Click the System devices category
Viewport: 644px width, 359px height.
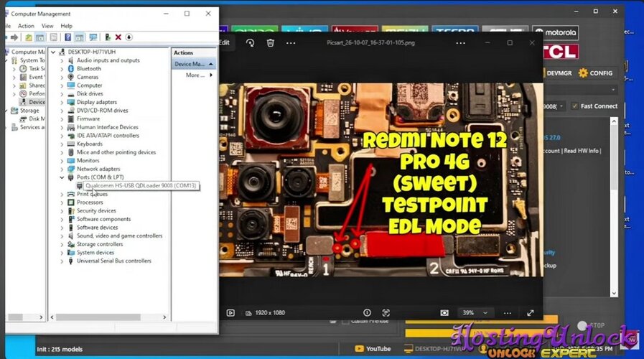(x=95, y=253)
